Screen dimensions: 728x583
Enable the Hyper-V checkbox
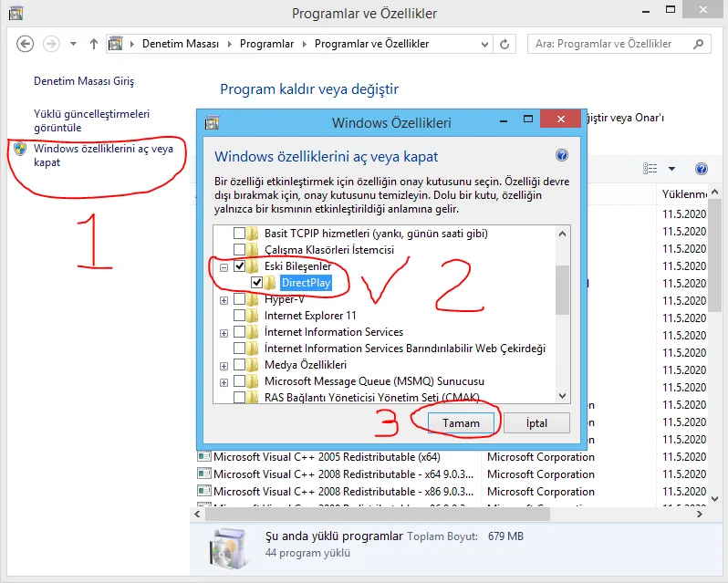tap(240, 299)
